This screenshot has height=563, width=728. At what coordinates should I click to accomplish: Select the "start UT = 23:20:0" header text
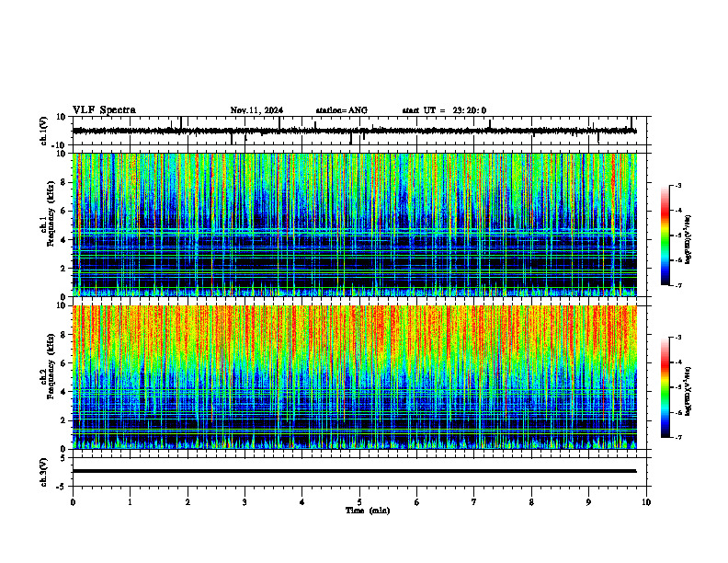coord(444,110)
